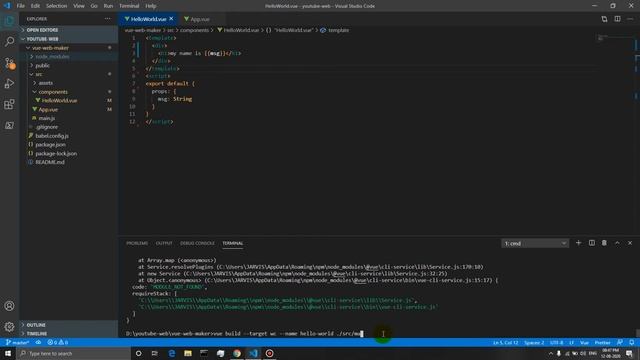
Task: Open HelloWorld.vue in the file tree
Action: (69, 100)
